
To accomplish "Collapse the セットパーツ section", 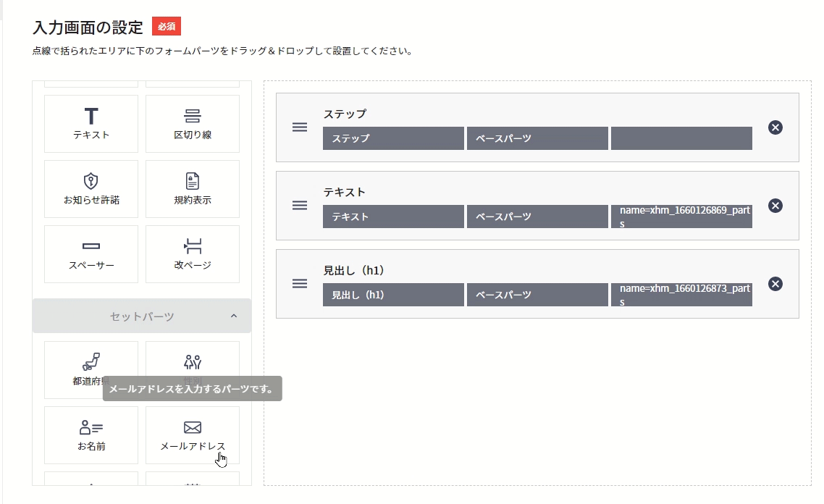I will pos(232,316).
